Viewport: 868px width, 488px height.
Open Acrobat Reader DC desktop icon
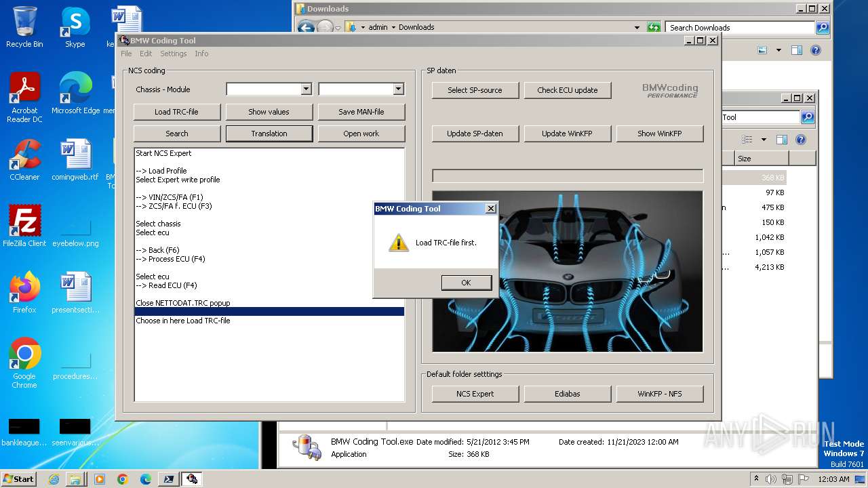click(x=24, y=98)
